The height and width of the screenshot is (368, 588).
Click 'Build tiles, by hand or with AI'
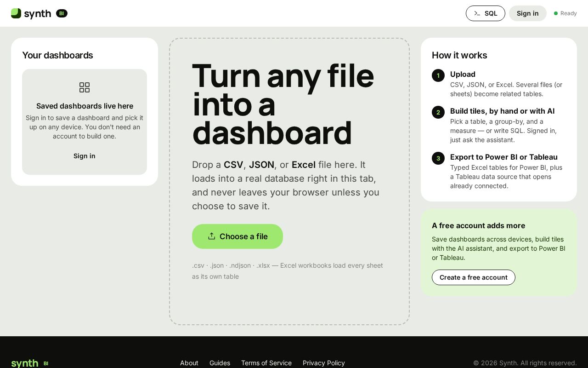click(502, 111)
